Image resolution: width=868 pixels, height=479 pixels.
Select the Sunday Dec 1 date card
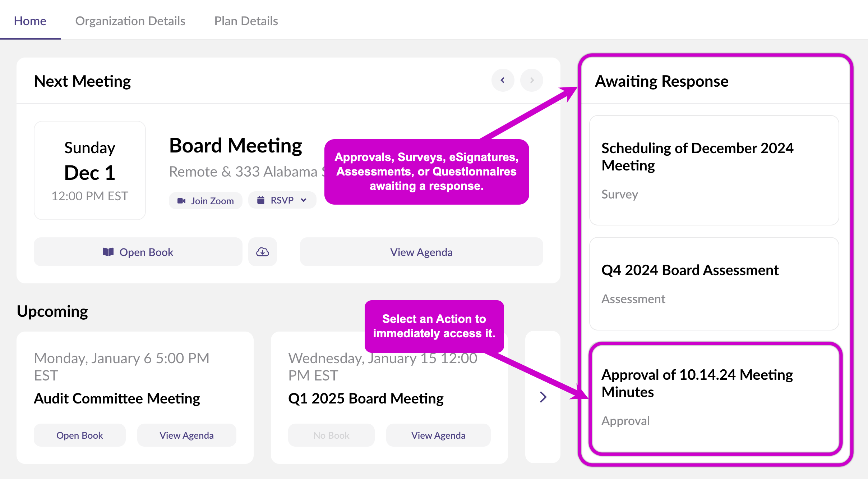[90, 170]
